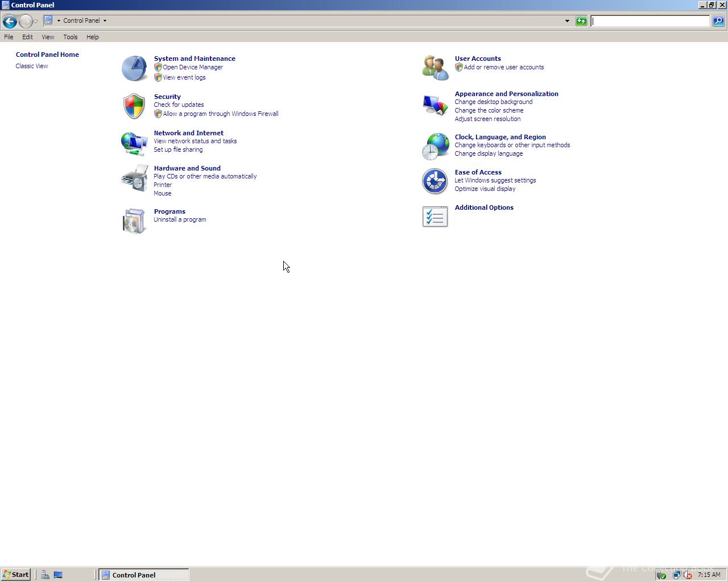Click Play CDs or other media automatically
Screen dimensions: 728x582
pos(205,176)
